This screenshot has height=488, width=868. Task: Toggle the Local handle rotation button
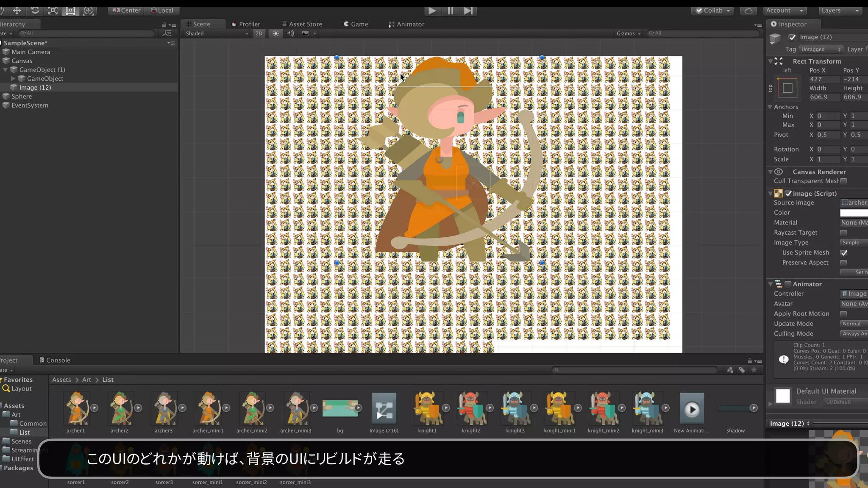(x=162, y=11)
